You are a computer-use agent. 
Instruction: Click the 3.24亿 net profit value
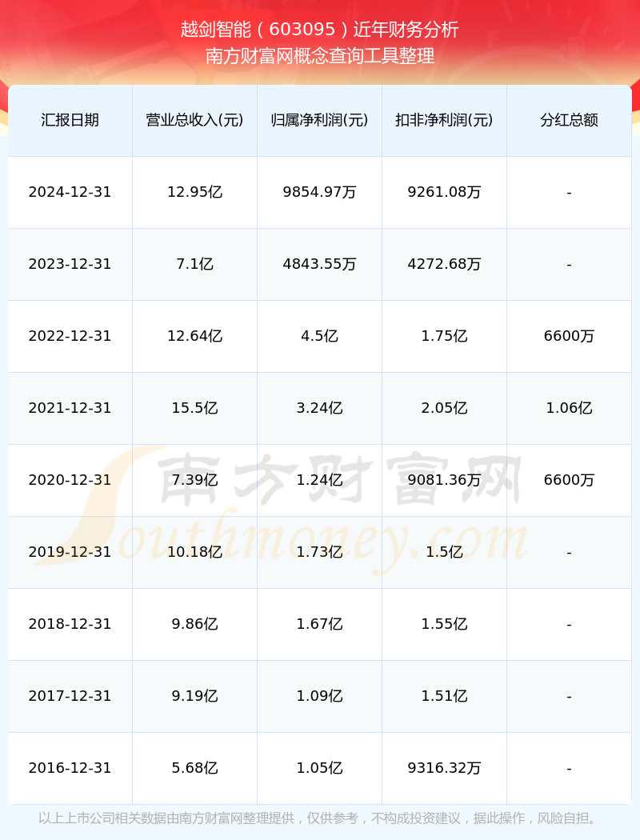(x=320, y=408)
